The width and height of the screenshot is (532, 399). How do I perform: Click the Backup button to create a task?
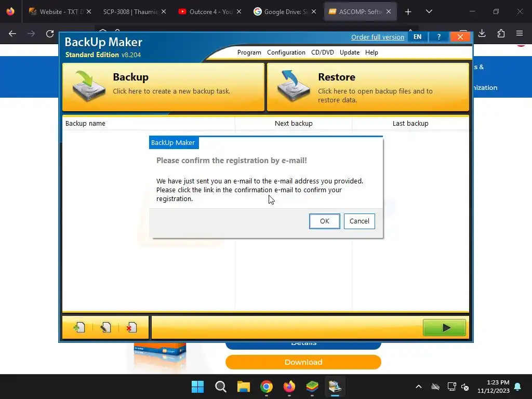click(163, 87)
